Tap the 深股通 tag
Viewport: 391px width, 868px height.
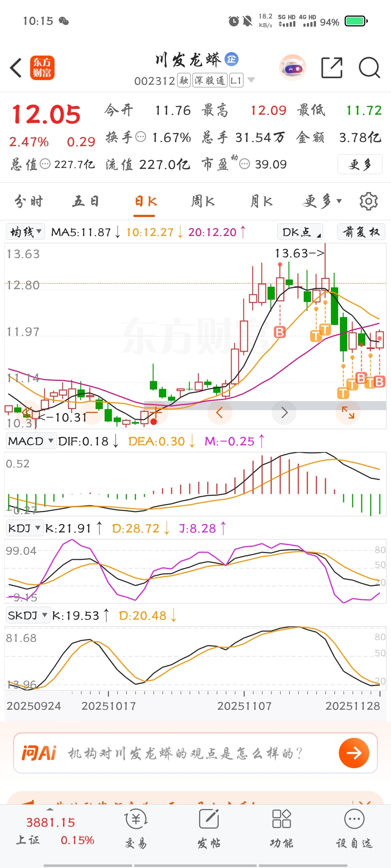coord(210,80)
